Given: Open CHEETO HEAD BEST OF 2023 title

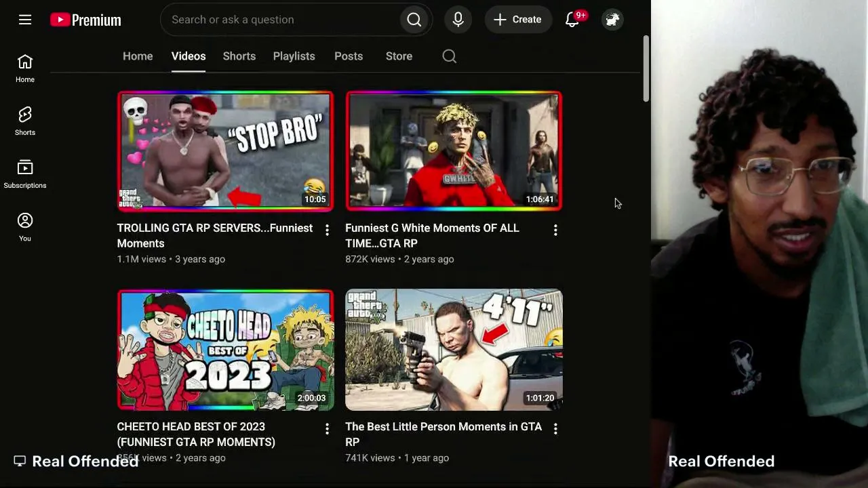Looking at the screenshot, I should point(196,434).
